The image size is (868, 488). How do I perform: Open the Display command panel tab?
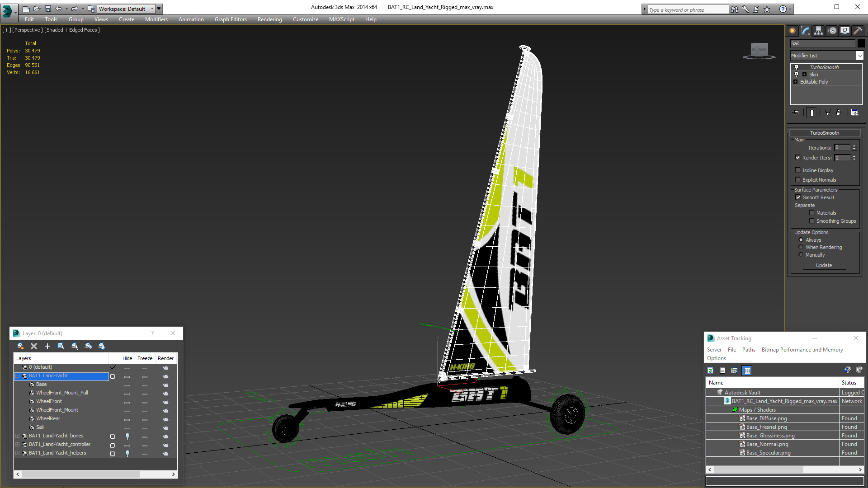coord(845,31)
